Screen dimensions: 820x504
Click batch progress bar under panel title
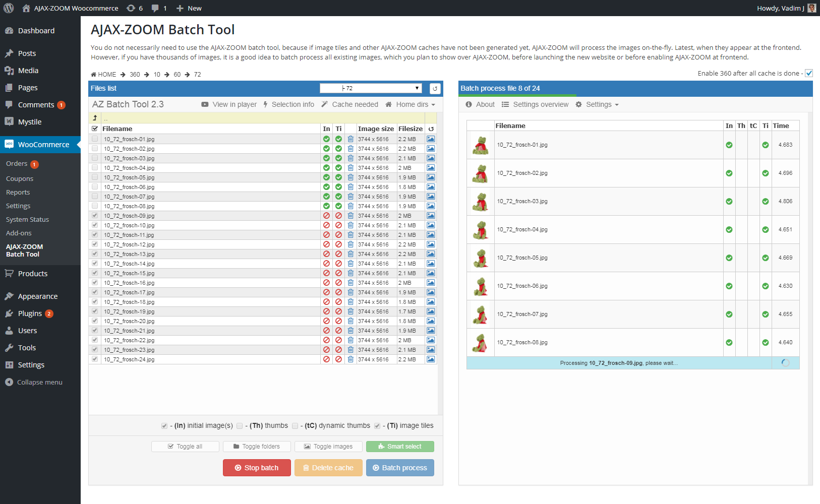517,95
